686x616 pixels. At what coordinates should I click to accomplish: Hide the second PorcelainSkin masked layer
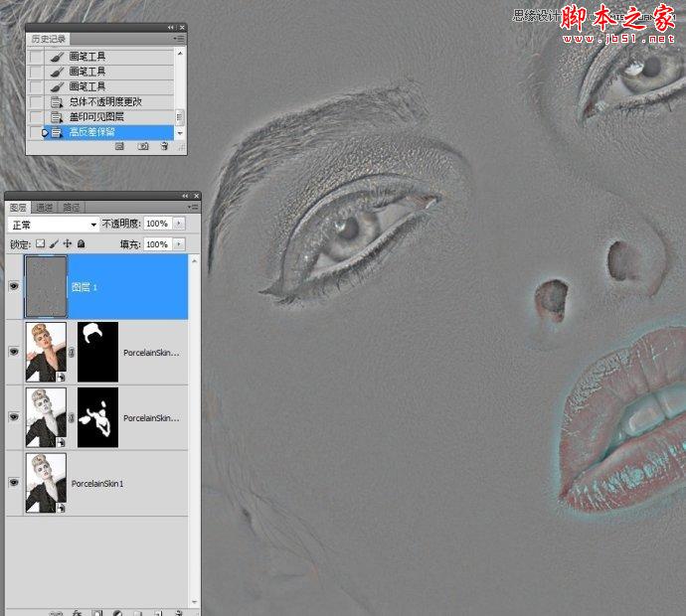14,416
